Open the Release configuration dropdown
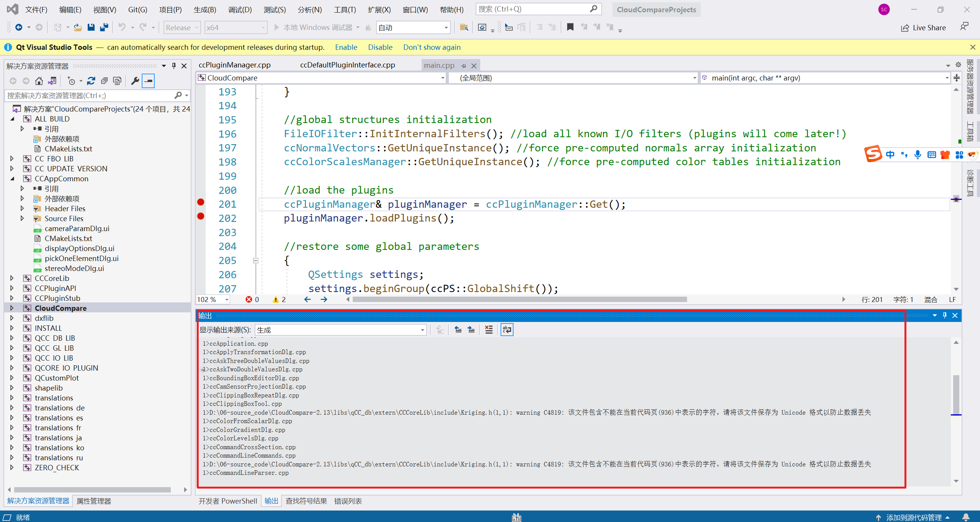Image resolution: width=980 pixels, height=522 pixels. 182,28
